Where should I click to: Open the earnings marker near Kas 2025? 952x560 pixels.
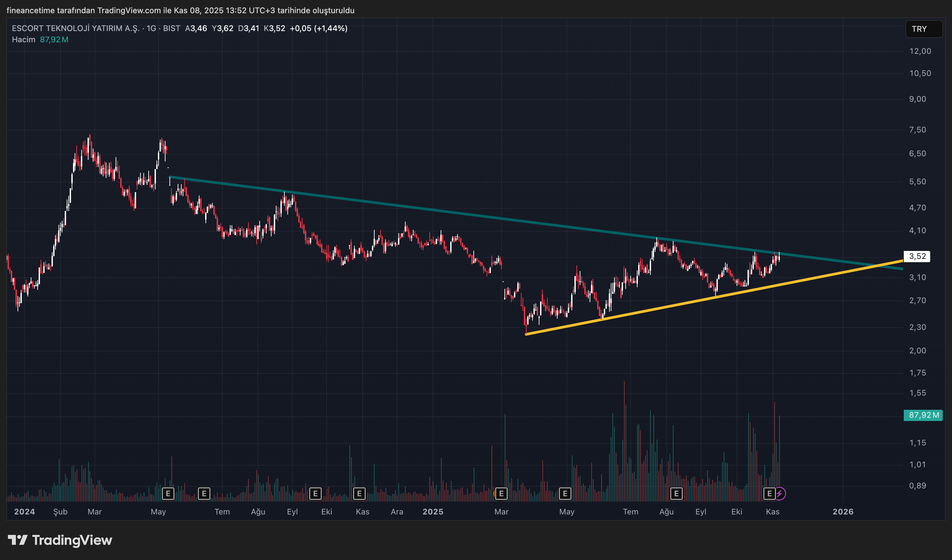point(769,494)
